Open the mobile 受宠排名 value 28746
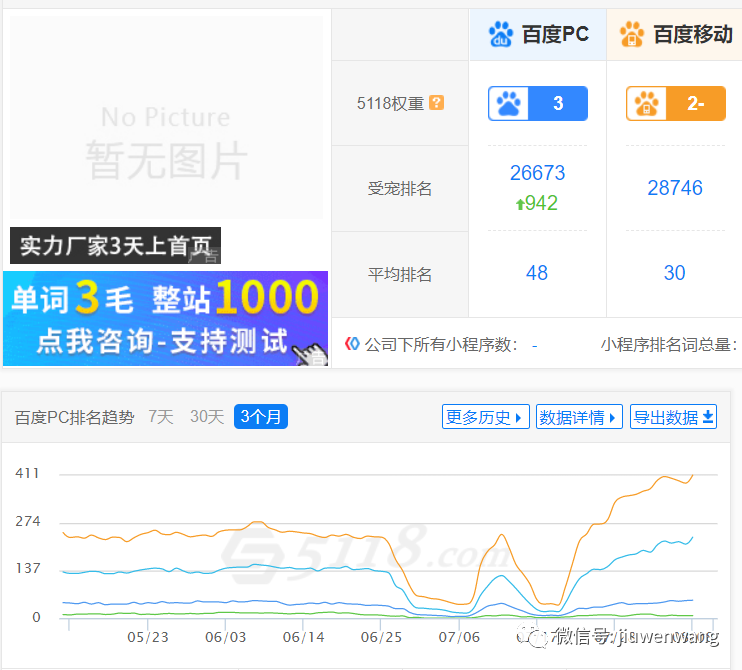 click(x=675, y=188)
